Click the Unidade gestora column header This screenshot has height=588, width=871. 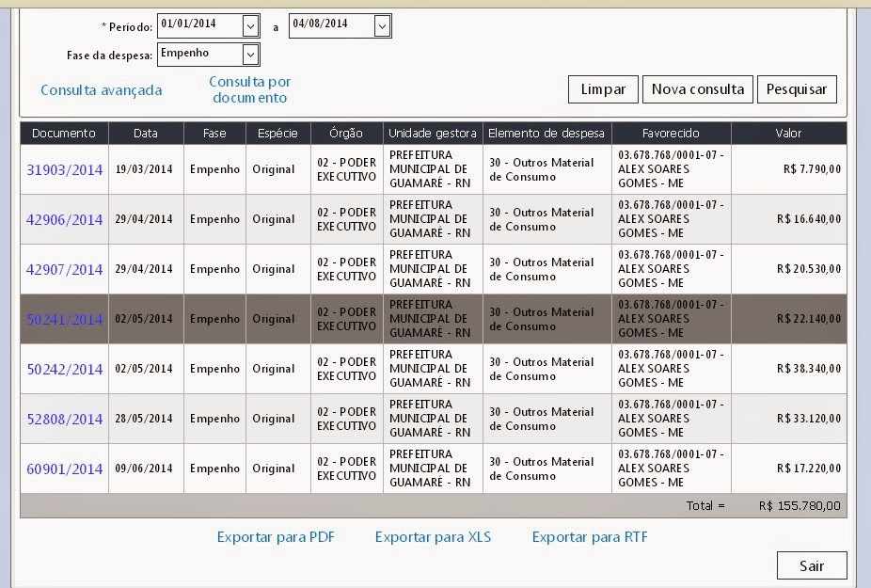tap(432, 134)
